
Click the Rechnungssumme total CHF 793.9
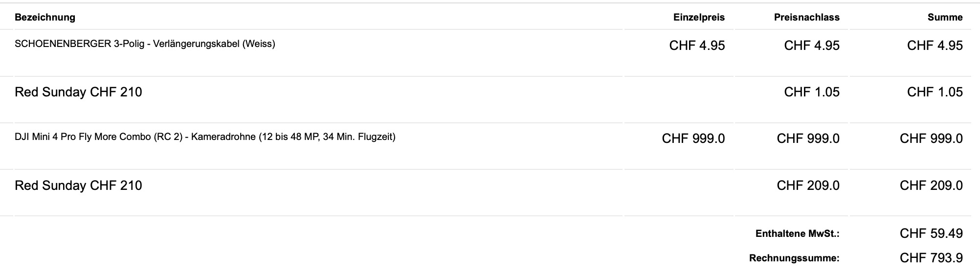click(x=931, y=258)
